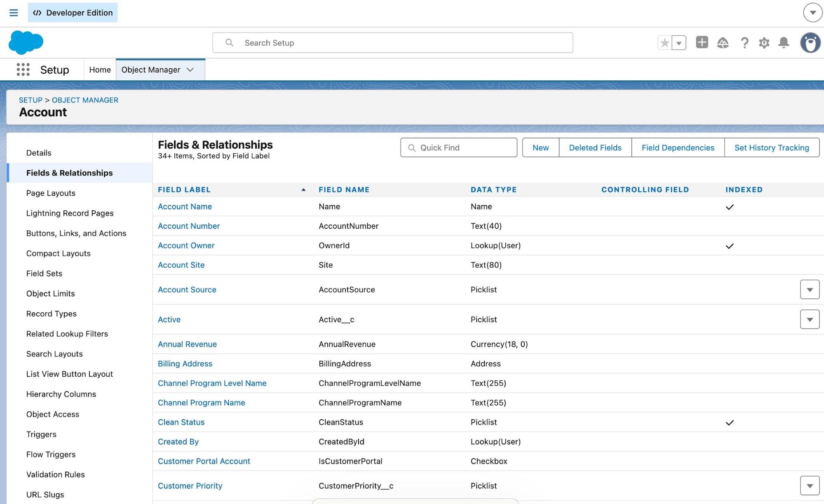View notifications bell
This screenshot has width=824, height=504.
[784, 42]
